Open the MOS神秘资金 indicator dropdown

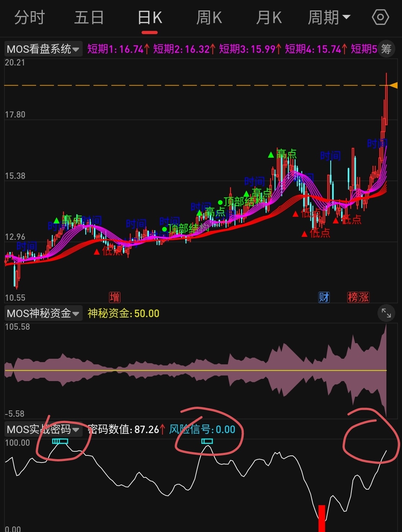[43, 313]
